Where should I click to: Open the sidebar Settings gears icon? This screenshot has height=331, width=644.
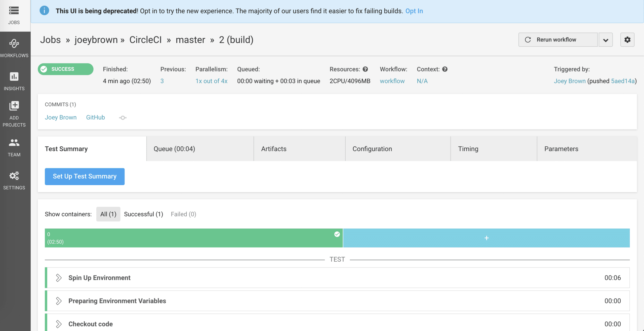tap(14, 176)
